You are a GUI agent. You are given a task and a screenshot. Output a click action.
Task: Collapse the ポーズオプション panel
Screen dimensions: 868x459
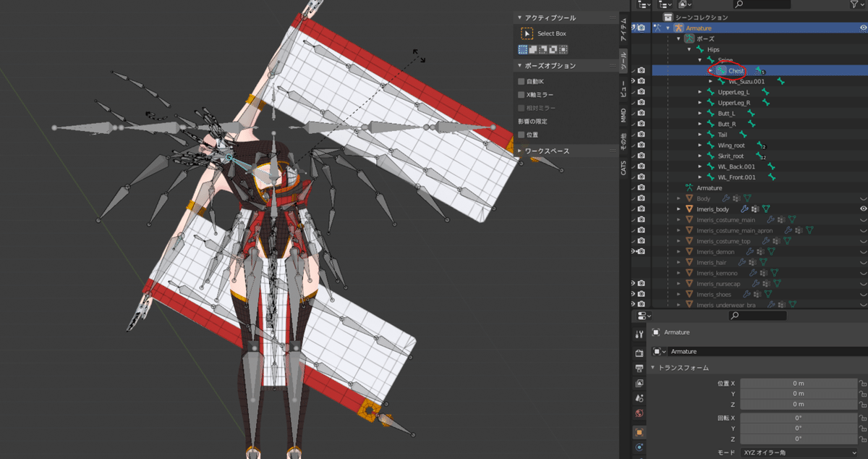pyautogui.click(x=519, y=66)
